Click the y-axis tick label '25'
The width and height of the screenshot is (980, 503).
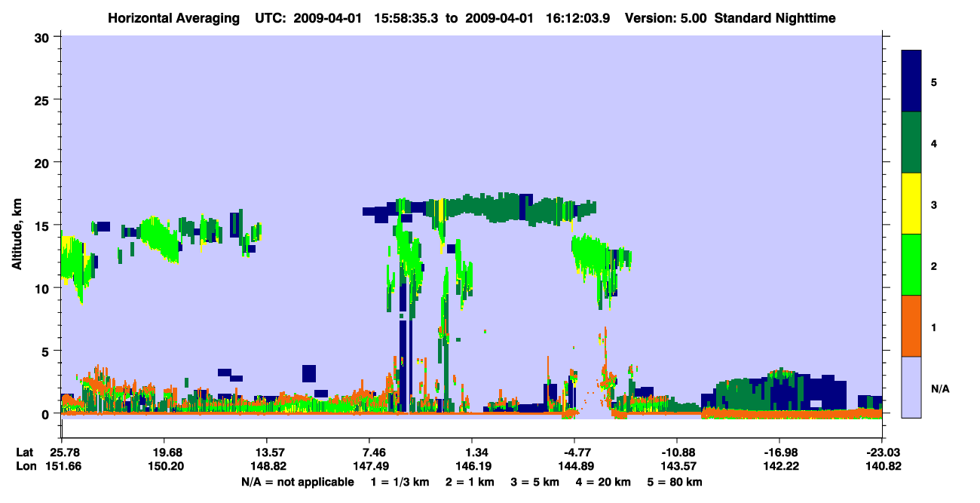pyautogui.click(x=44, y=100)
